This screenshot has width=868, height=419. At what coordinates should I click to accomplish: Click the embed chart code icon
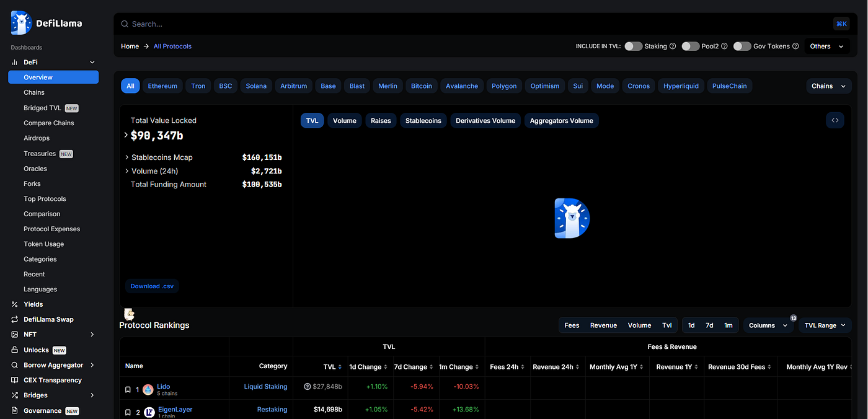(835, 120)
